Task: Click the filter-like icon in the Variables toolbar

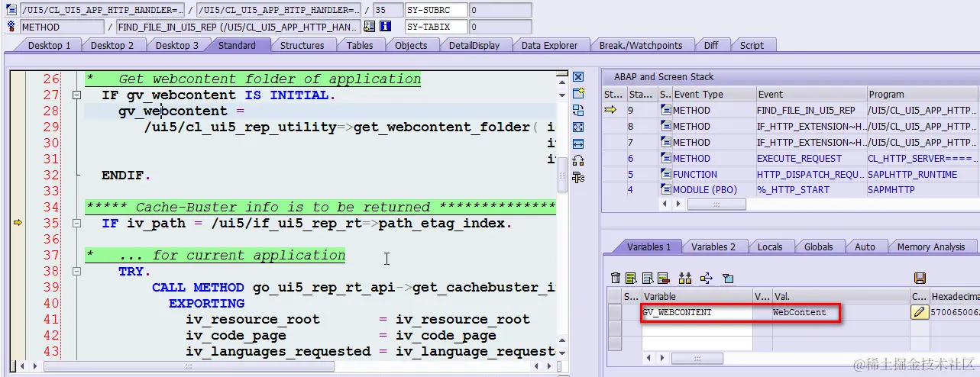Action: pyautogui.click(x=729, y=279)
